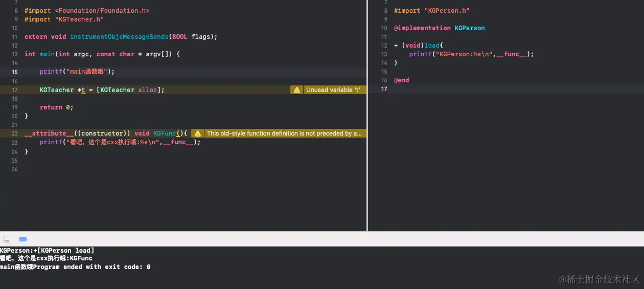Click the "BOOL" type on line 11

click(x=180, y=37)
